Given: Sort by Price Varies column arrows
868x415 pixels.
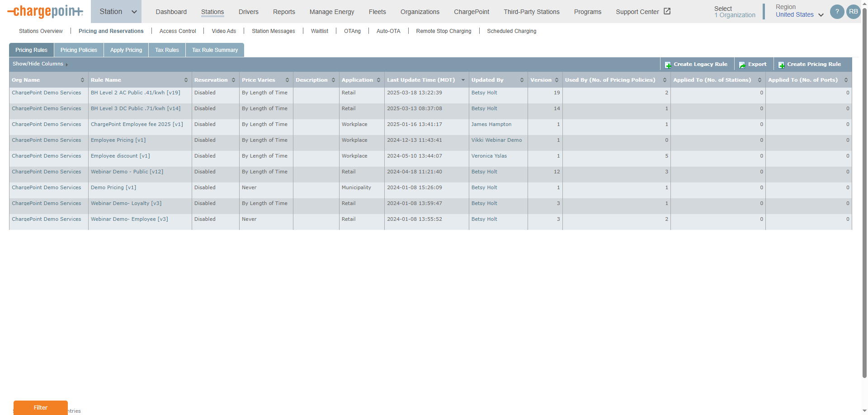Looking at the screenshot, I should pyautogui.click(x=287, y=80).
